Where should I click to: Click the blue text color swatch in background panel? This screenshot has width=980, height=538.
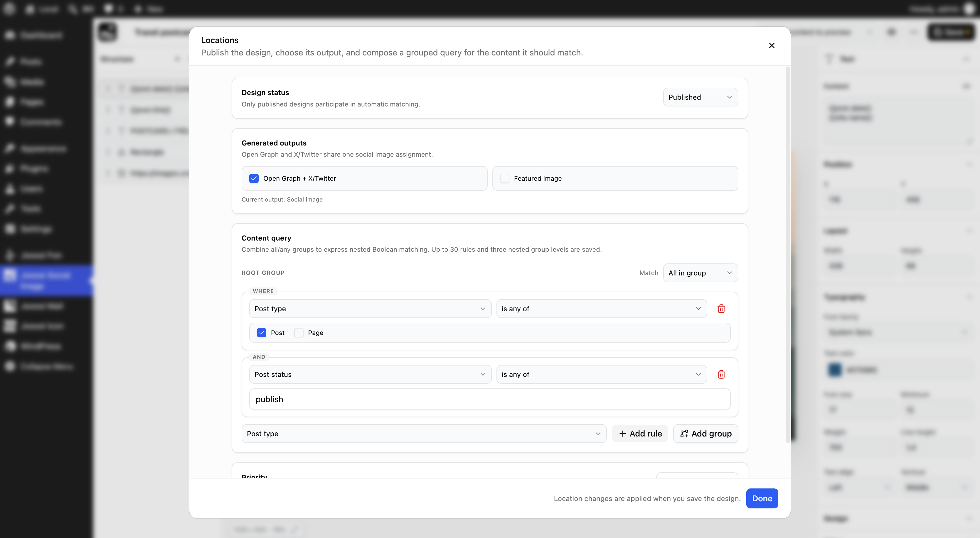coord(835,369)
